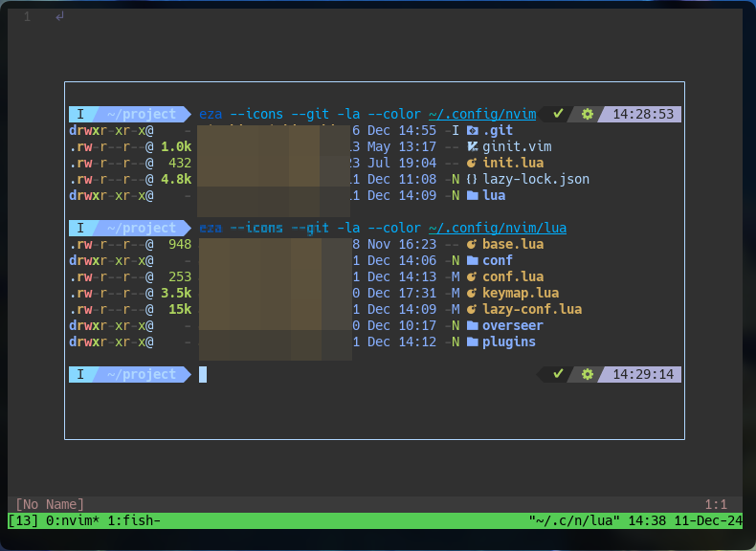Click the lua icon beside base.lua
The height and width of the screenshot is (551, 756).
point(472,244)
